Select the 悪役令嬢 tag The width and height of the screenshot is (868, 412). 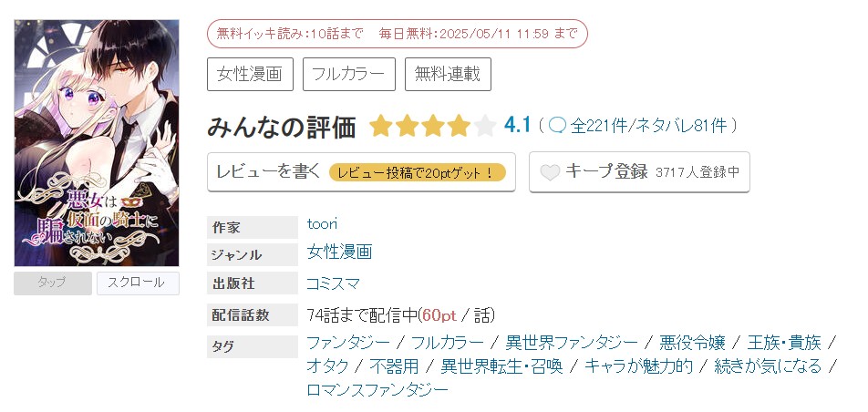pos(692,343)
